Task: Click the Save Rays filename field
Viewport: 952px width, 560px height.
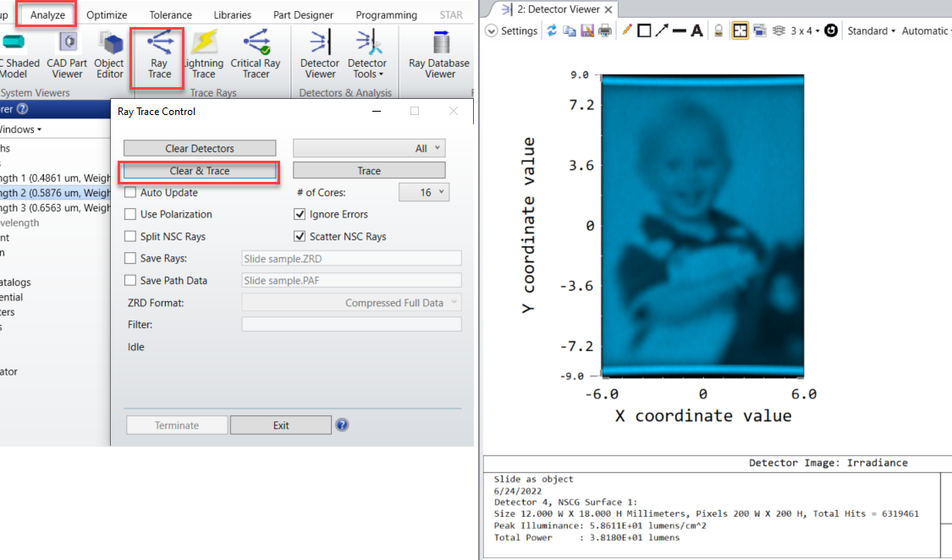Action: point(351,259)
